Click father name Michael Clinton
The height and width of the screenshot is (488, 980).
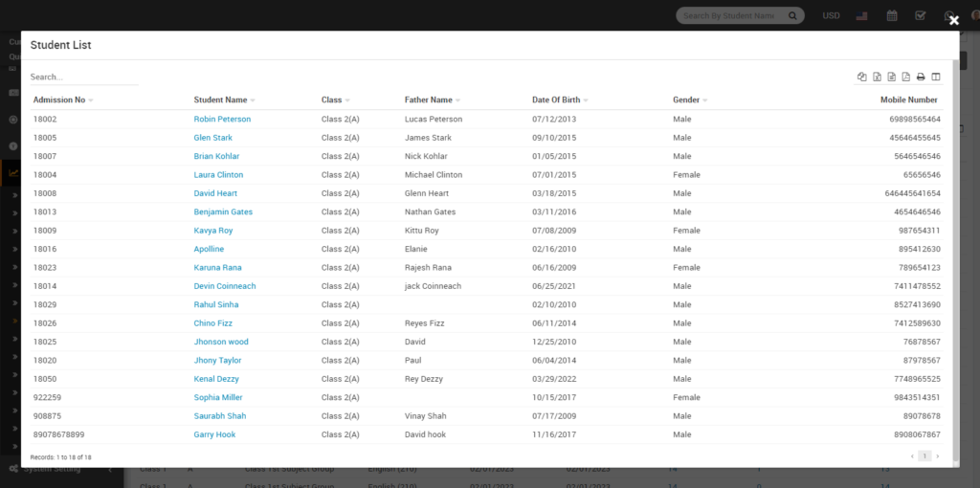[x=434, y=175]
